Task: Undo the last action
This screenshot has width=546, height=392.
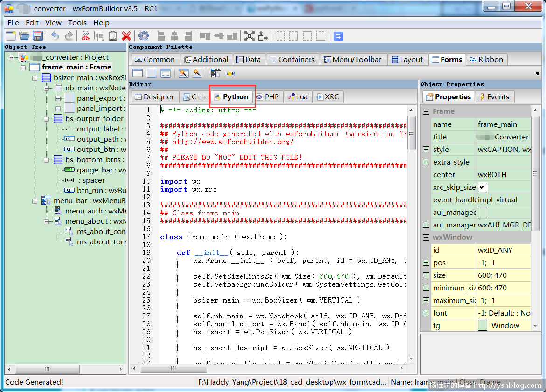Action: click(x=55, y=36)
